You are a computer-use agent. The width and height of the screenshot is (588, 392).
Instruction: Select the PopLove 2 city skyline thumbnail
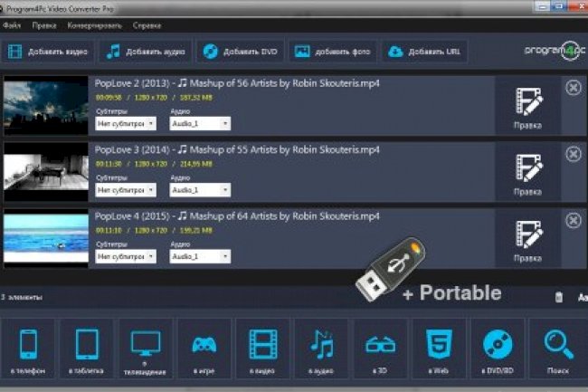click(x=46, y=106)
